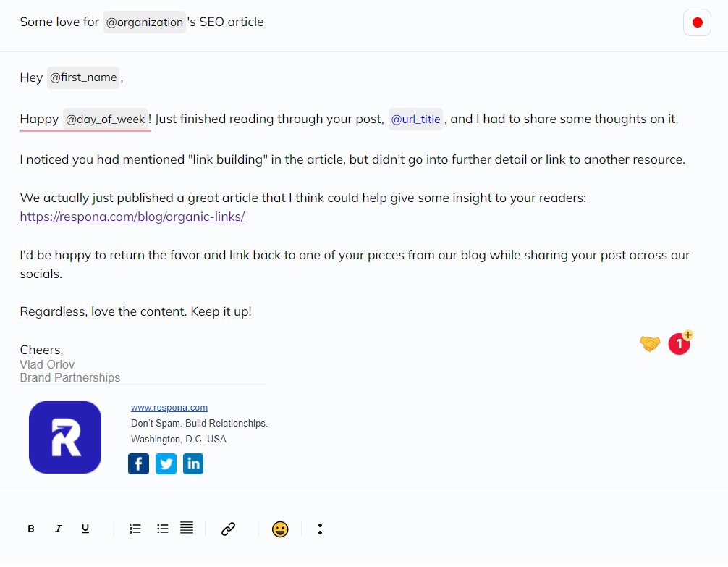Toggle bold formatting
This screenshot has height=567, width=728.
31,529
